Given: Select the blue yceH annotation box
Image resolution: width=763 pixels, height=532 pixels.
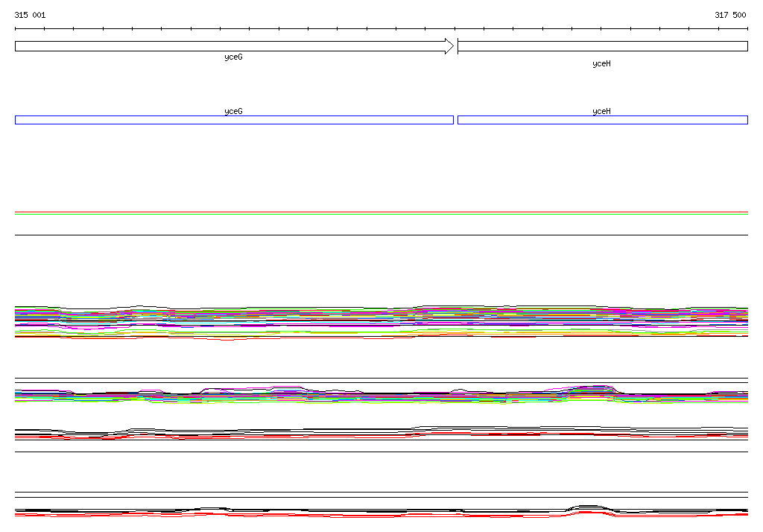Looking at the screenshot, I should (x=602, y=120).
